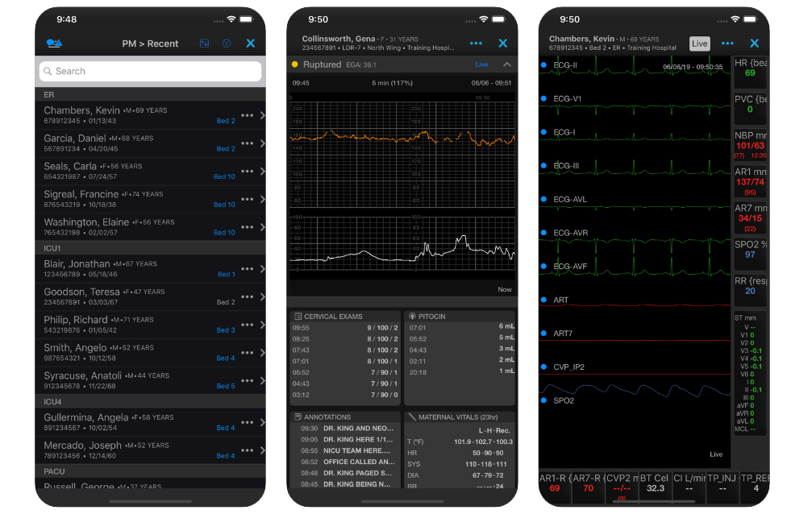The height and width of the screenshot is (514, 812).
Task: Toggle the ECG-V1 waveform dot
Action: tap(543, 99)
